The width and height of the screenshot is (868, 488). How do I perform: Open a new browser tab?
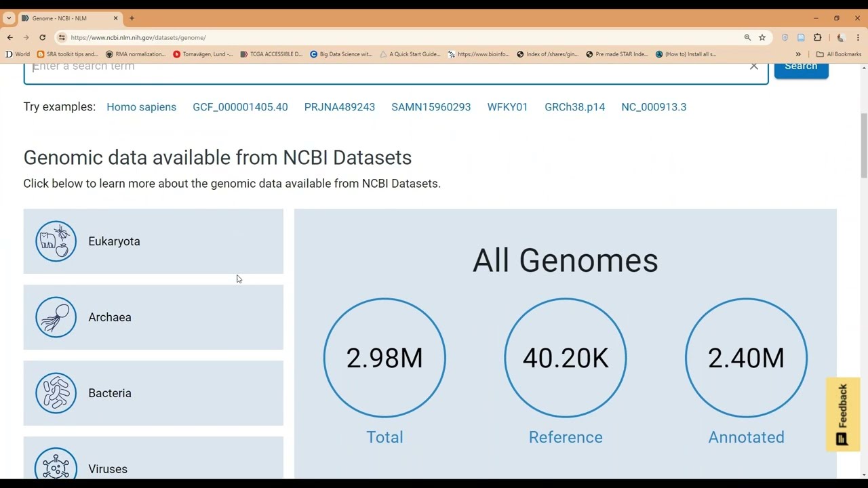pyautogui.click(x=132, y=18)
